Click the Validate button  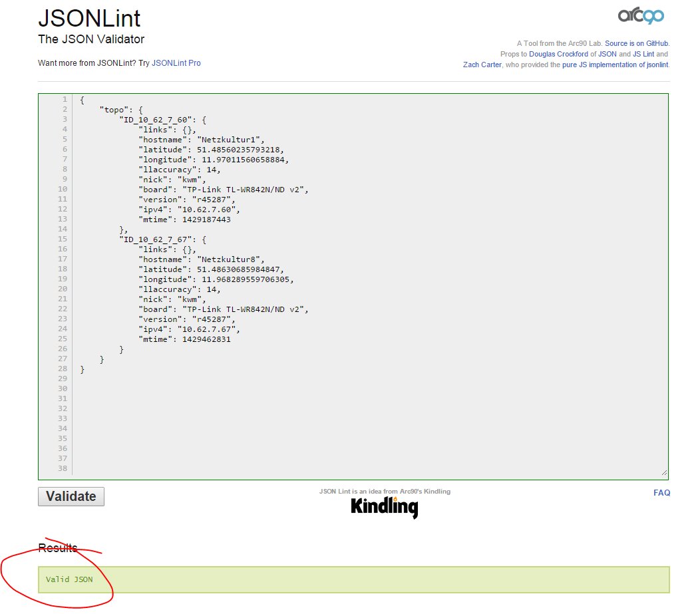point(71,496)
